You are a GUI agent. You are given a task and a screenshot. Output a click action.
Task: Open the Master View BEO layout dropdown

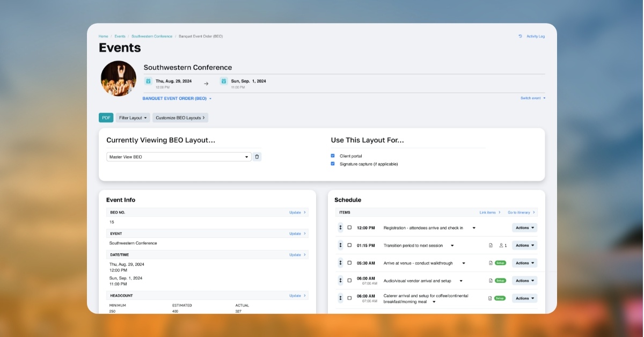[179, 157]
